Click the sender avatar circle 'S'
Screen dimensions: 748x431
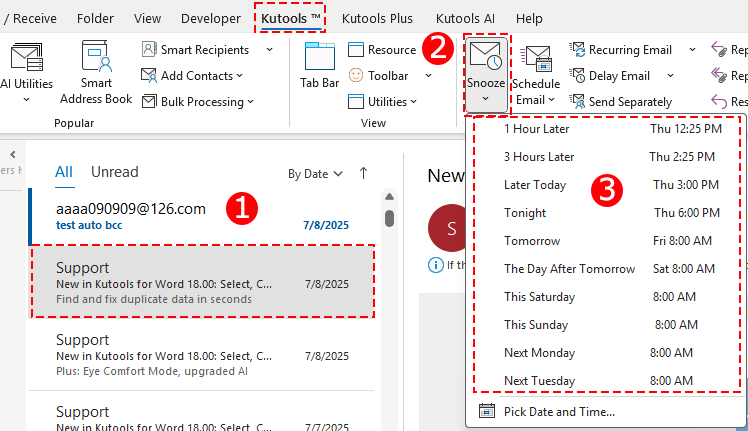pyautogui.click(x=448, y=228)
